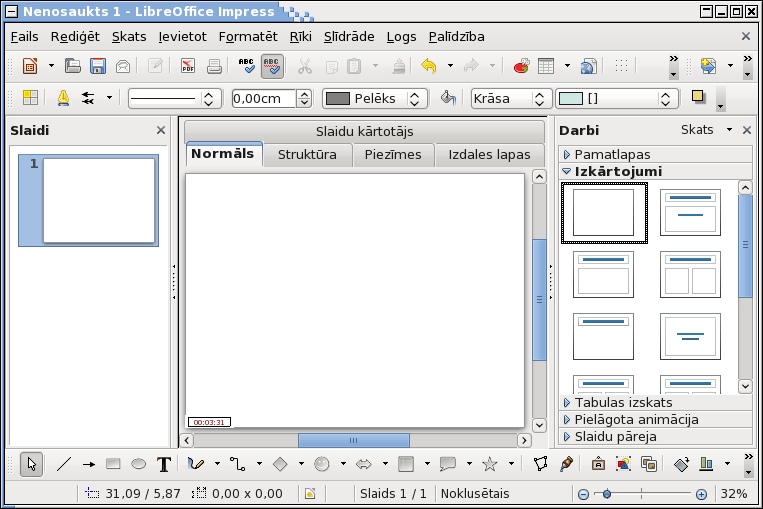
Task: Expand the Tabulas izskats section
Action: 655,403
